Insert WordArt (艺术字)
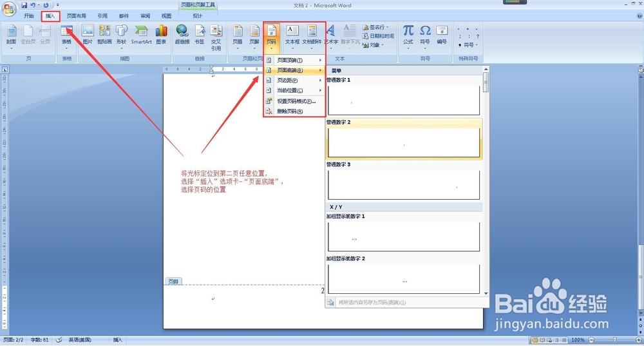644x346 pixels. click(x=331, y=37)
